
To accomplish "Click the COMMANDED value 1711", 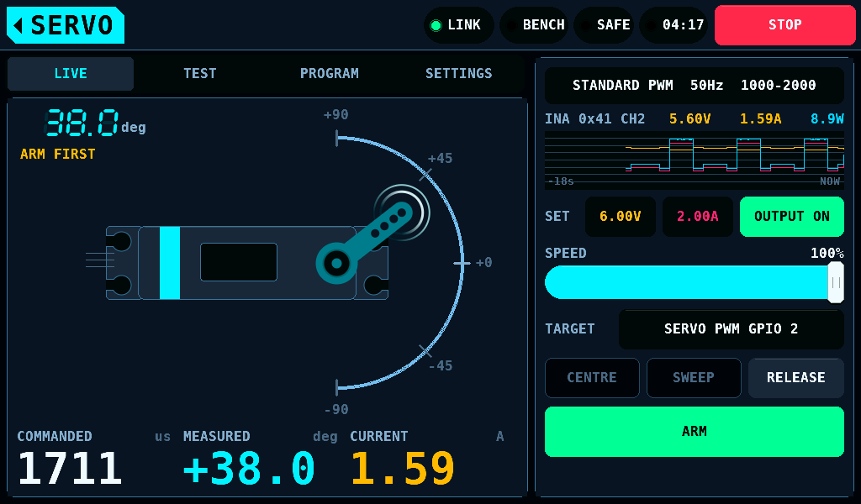I will tap(70, 469).
